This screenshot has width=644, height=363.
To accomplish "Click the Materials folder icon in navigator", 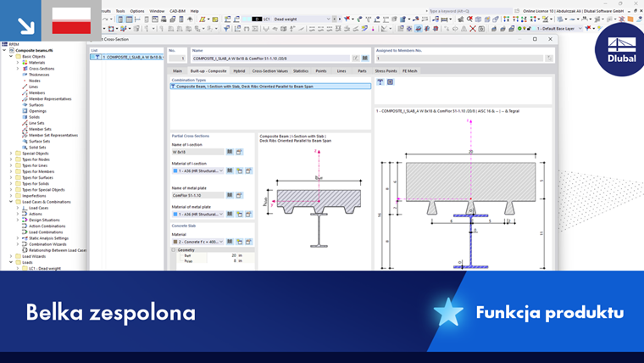I will (25, 63).
